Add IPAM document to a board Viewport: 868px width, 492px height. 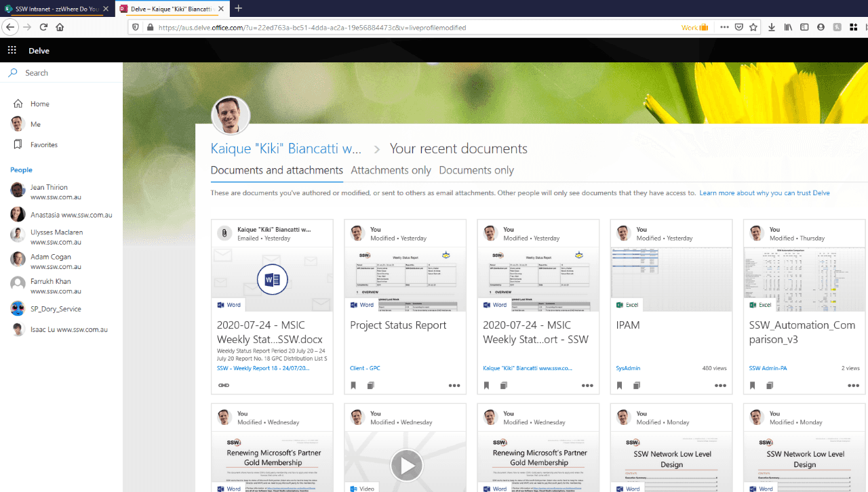click(x=636, y=386)
